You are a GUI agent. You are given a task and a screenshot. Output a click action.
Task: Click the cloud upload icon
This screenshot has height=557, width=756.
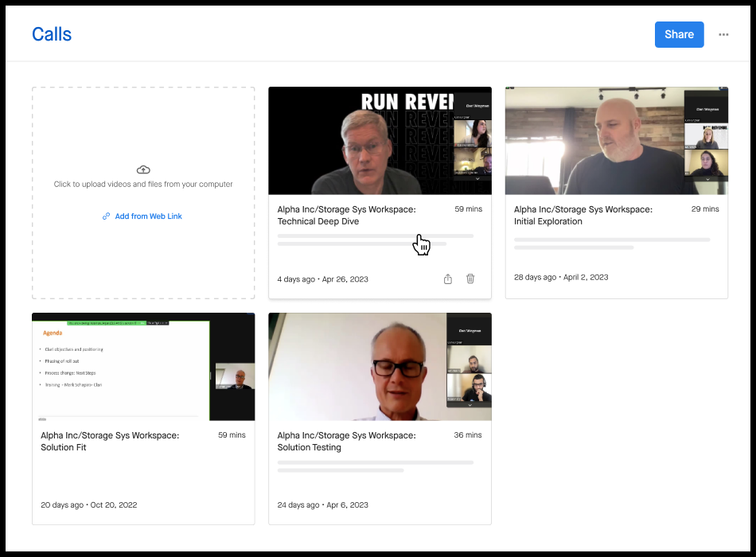[143, 169]
